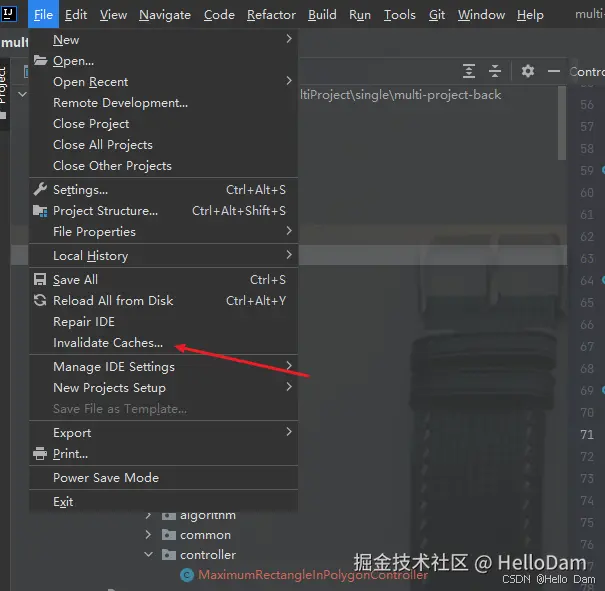Screen dimensions: 605x591
Task: Expand the New Projects Setup submenu arrow
Action: (289, 387)
